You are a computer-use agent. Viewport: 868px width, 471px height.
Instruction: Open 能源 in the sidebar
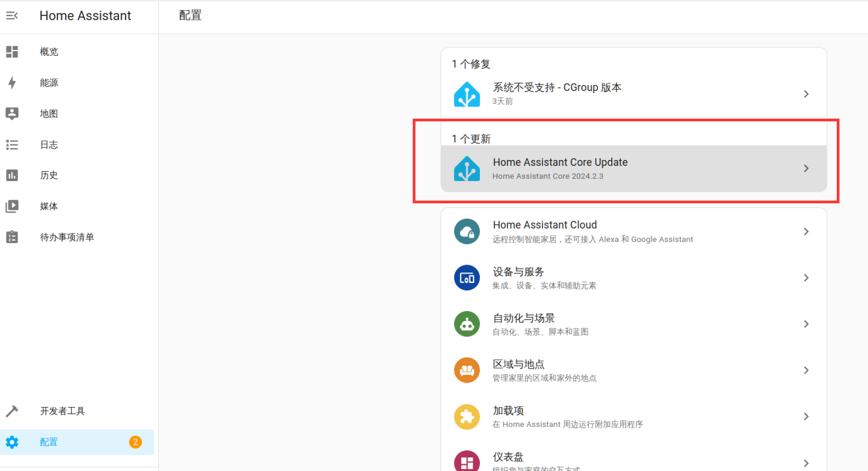pos(77,83)
